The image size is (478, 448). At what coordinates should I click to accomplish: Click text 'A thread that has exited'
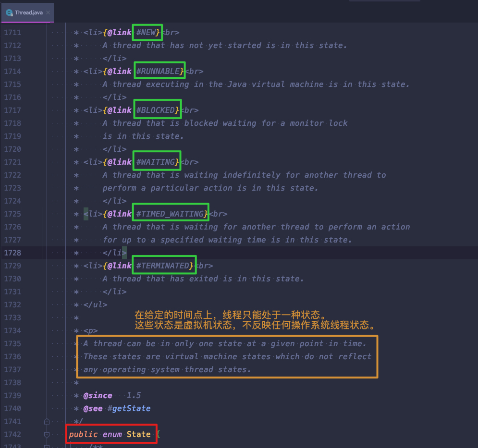point(160,278)
